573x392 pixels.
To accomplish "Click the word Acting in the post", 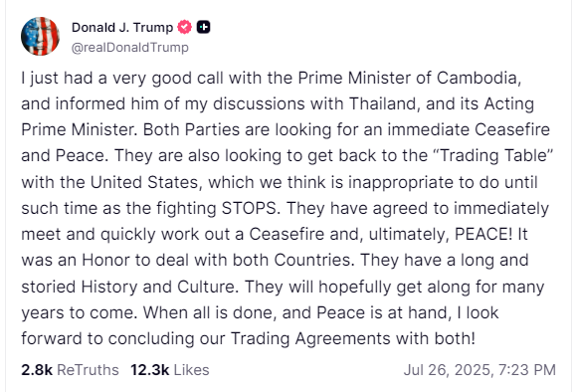I will coord(509,104).
